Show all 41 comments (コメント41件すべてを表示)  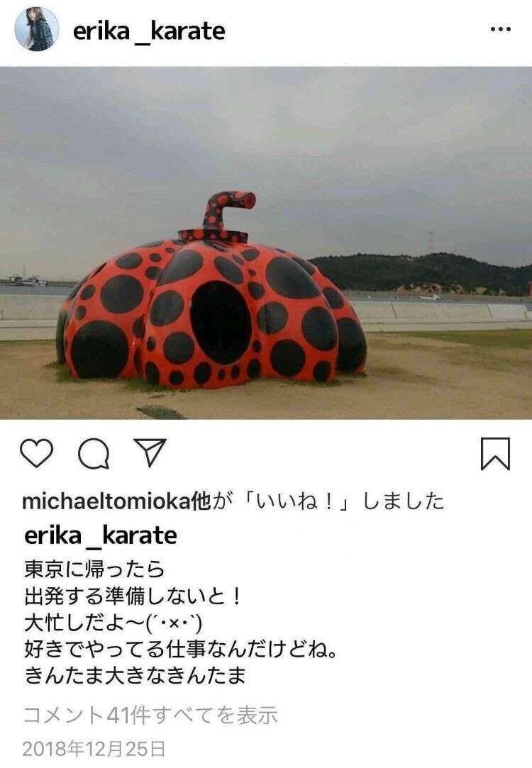150,716
